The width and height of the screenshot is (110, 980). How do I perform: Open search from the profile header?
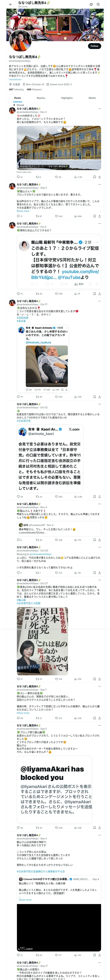98,5
